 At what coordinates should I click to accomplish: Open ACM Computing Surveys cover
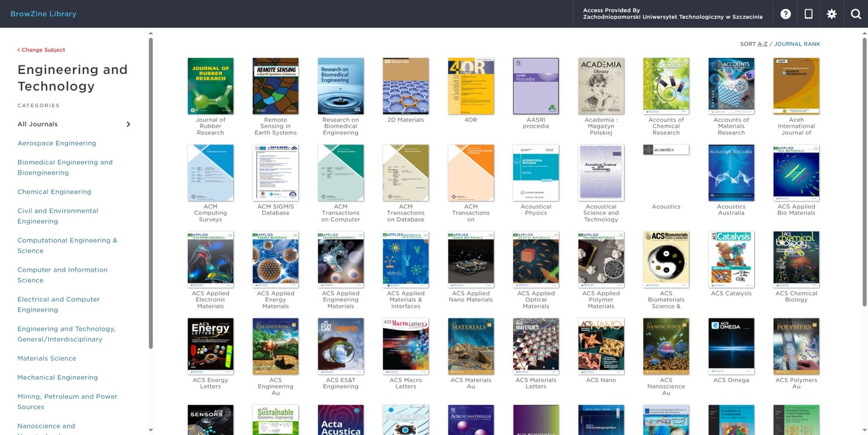[211, 173]
